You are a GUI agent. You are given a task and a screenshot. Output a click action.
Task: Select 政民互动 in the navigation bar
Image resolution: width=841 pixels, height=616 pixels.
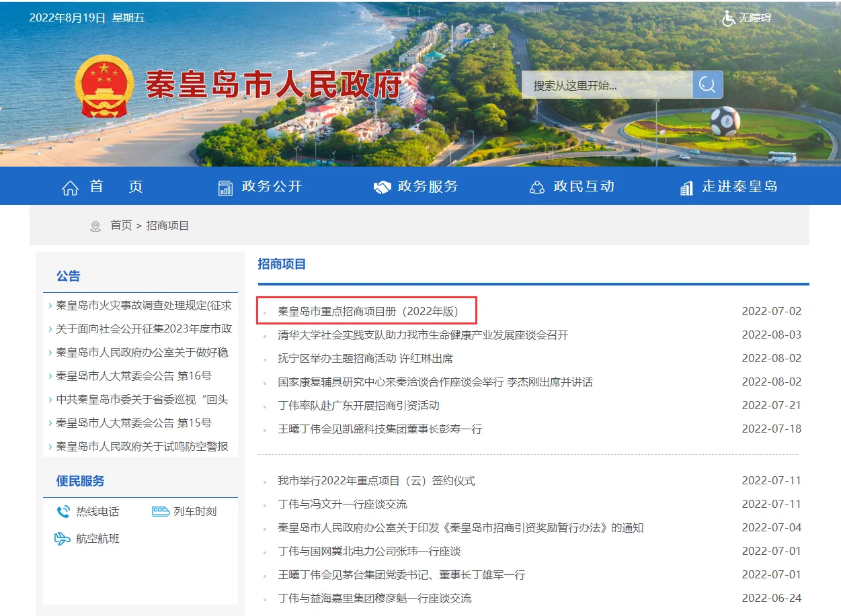coord(584,187)
